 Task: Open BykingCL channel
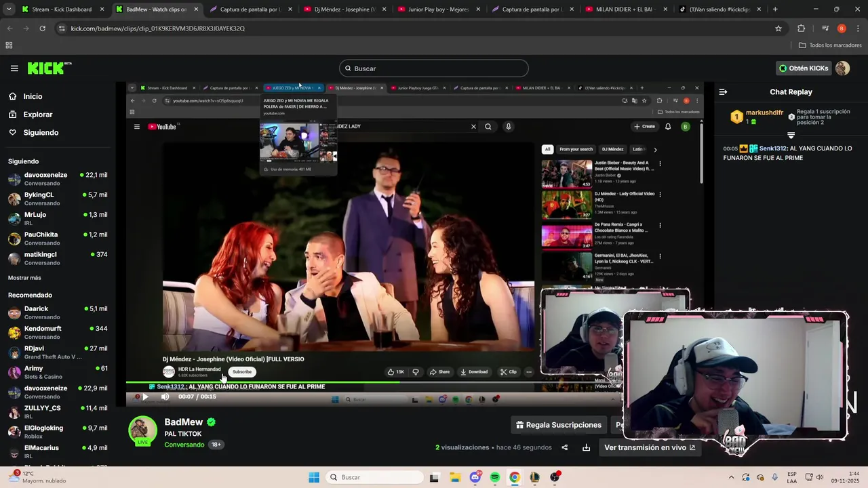[x=58, y=199]
